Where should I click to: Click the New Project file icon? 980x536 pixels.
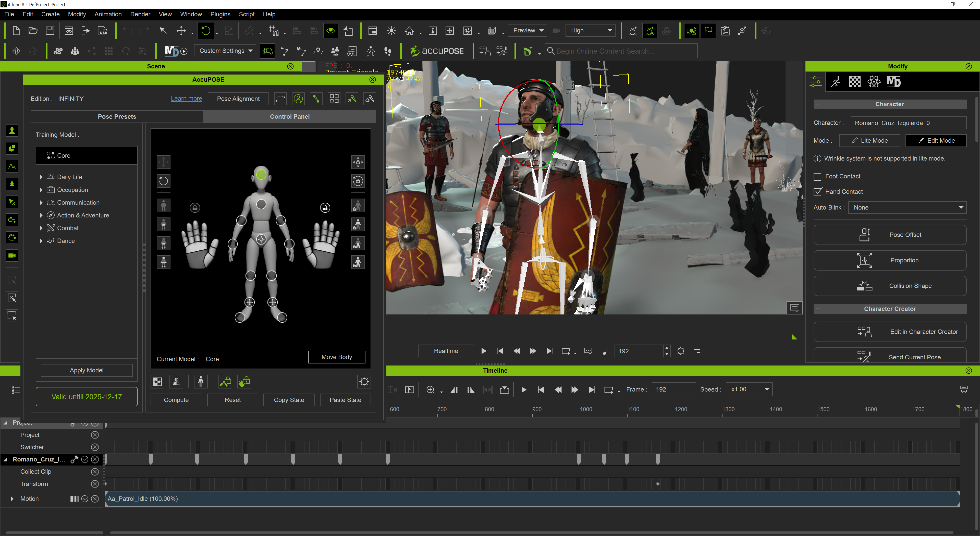point(16,31)
